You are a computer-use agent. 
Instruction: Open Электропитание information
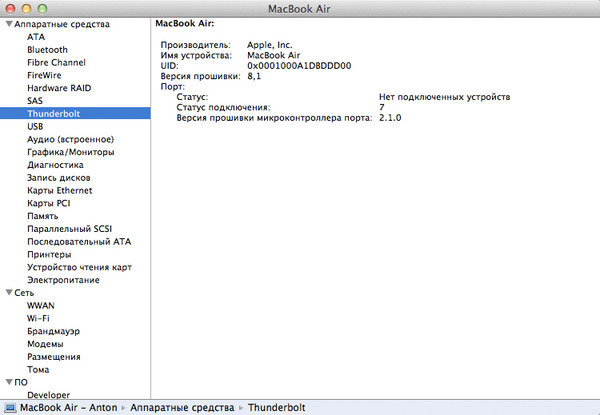pyautogui.click(x=63, y=280)
